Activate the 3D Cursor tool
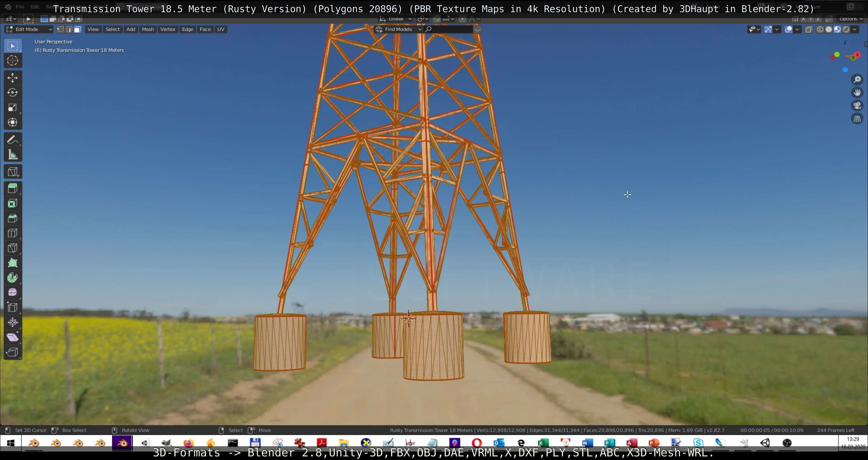 13,61
